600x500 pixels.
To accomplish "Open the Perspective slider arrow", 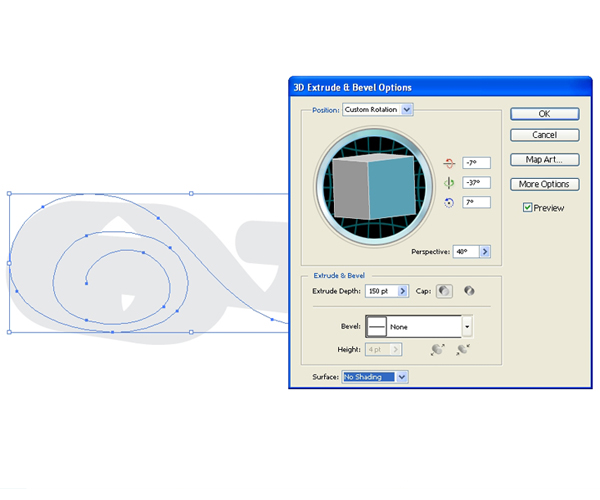I will click(x=485, y=251).
